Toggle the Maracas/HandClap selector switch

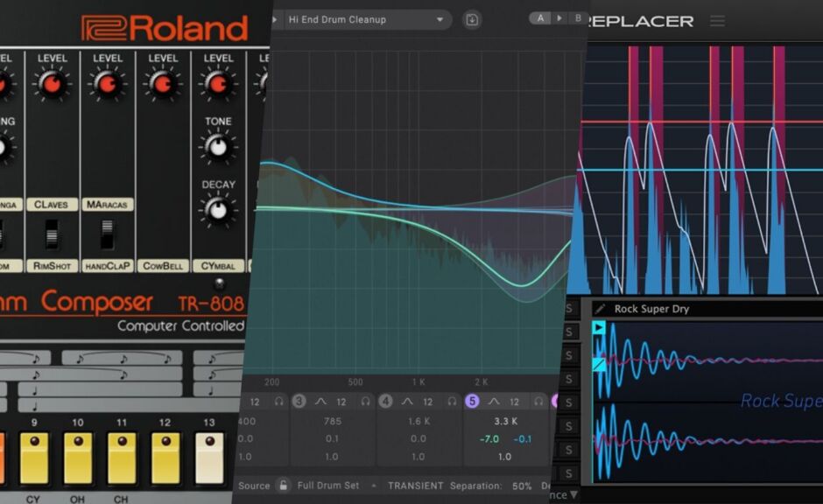(x=107, y=234)
